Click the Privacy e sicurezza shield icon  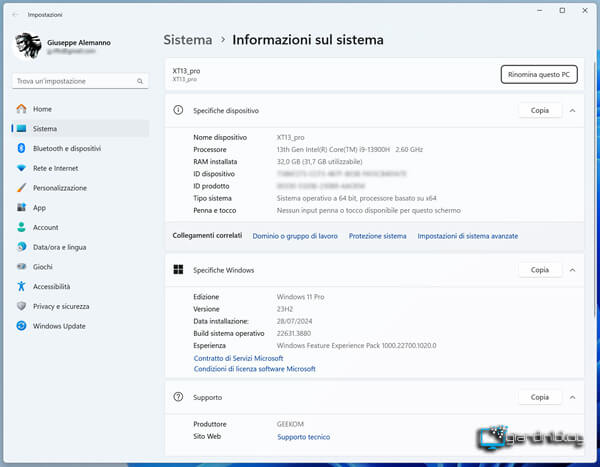(21, 306)
